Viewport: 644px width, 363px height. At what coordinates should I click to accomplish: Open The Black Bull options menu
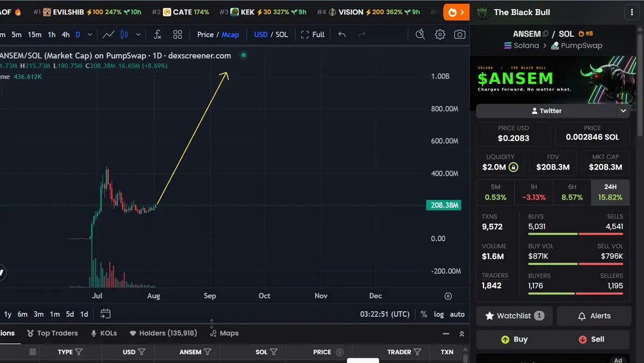[632, 12]
